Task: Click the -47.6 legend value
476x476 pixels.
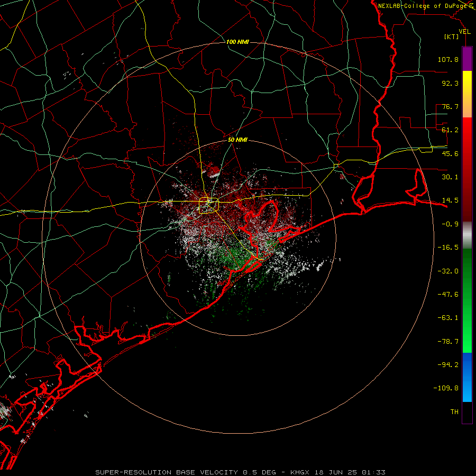Action: 448,295
